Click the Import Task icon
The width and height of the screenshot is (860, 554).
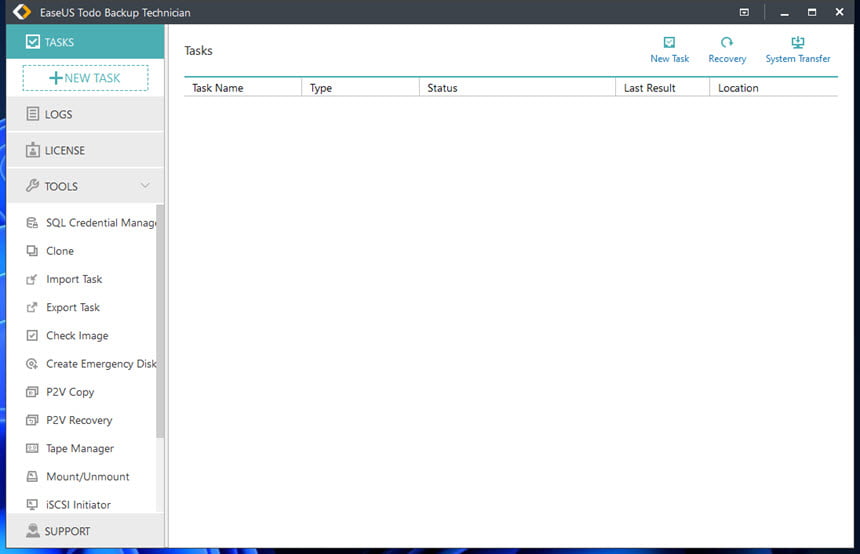click(32, 279)
